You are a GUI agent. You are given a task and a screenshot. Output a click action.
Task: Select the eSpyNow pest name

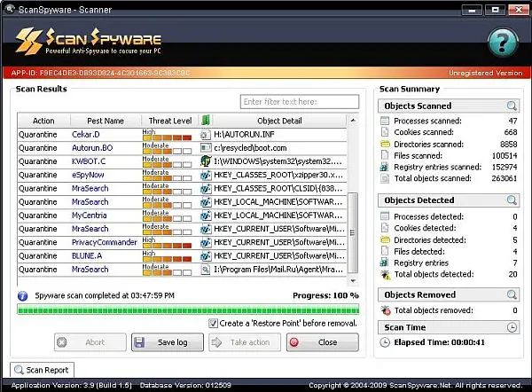point(88,175)
